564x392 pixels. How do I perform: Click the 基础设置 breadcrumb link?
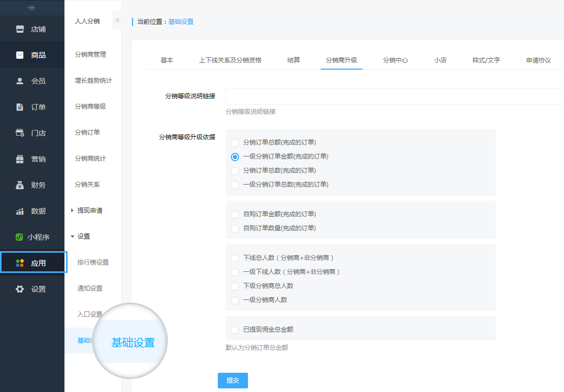click(181, 22)
